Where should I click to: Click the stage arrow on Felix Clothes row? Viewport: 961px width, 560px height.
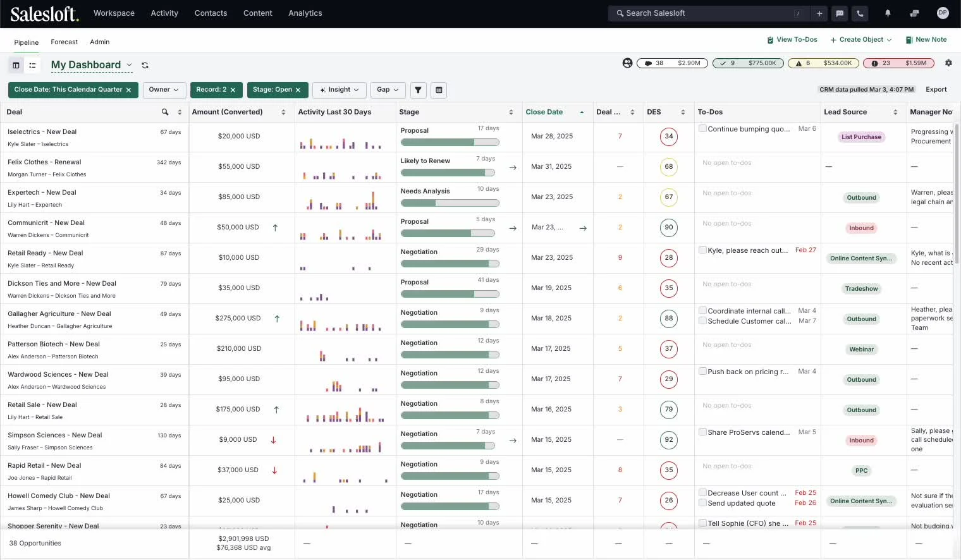[x=513, y=167]
